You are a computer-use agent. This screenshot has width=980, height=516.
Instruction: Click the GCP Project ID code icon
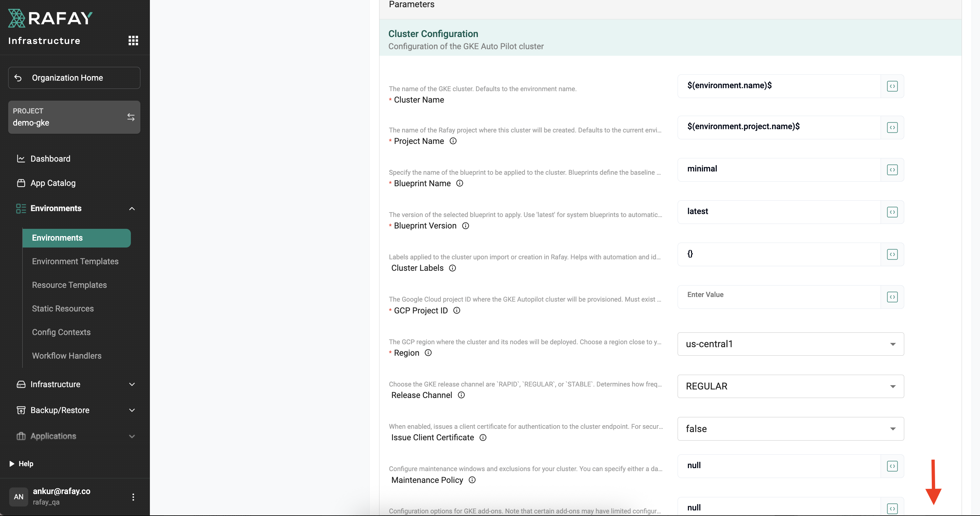[x=892, y=297]
